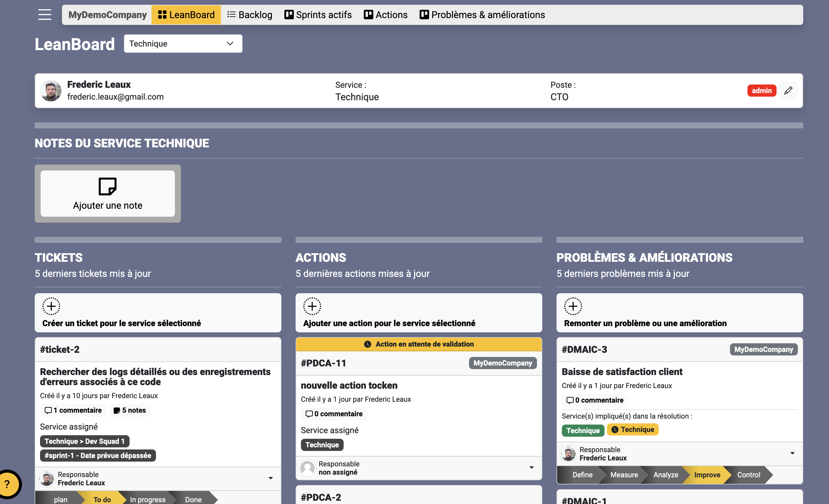Click the plus icon to add an action

coord(312,306)
